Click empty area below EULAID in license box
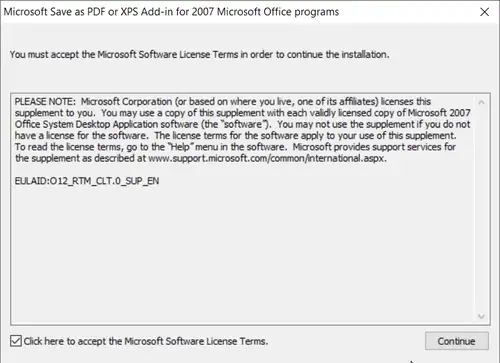This screenshot has height=363, width=500. tap(243, 253)
